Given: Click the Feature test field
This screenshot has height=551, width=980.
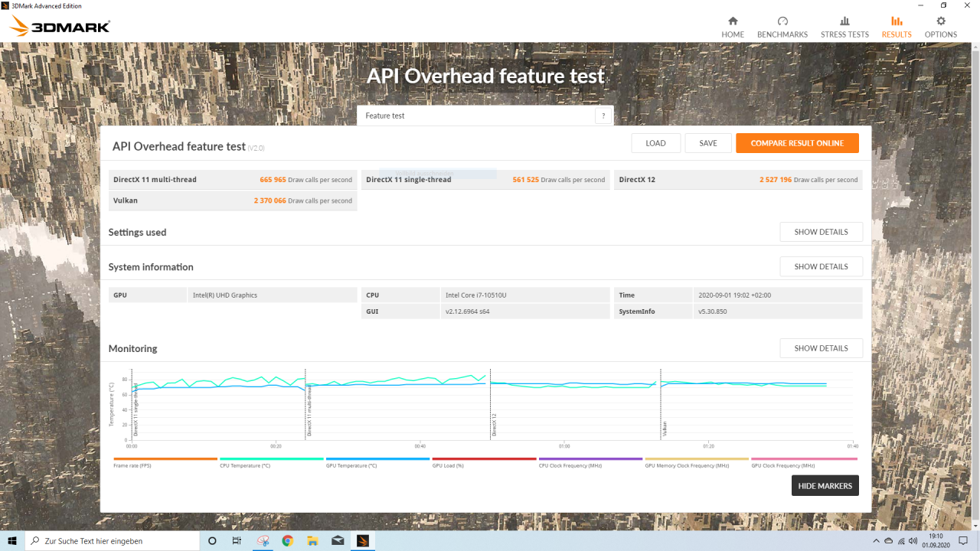Looking at the screenshot, I should 476,116.
